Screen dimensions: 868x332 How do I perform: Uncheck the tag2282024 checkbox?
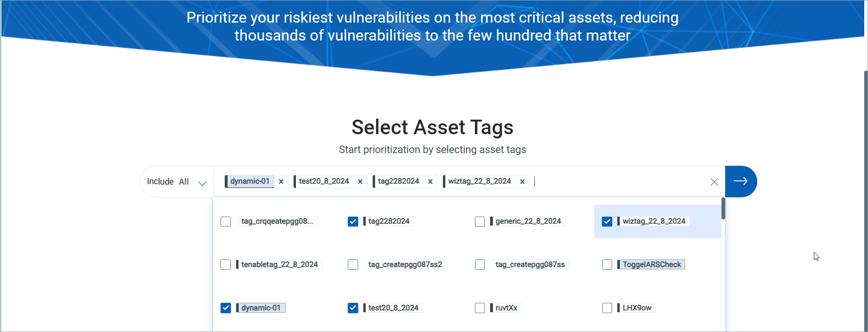pyautogui.click(x=353, y=221)
